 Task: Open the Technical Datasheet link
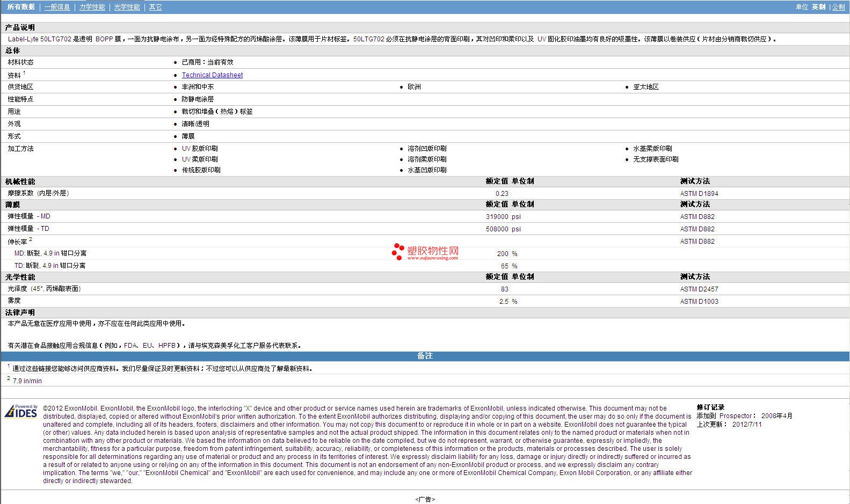pyautogui.click(x=212, y=75)
